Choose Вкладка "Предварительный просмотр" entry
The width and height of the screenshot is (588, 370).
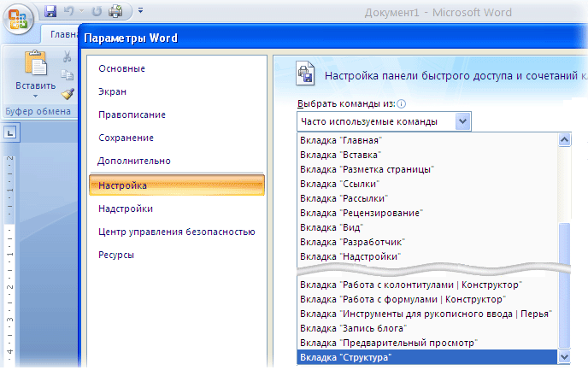pos(426,343)
